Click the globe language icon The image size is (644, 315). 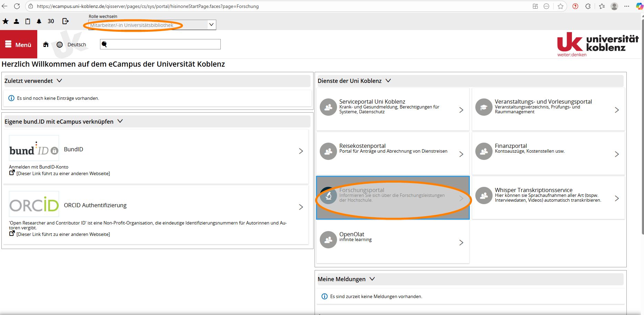point(60,45)
